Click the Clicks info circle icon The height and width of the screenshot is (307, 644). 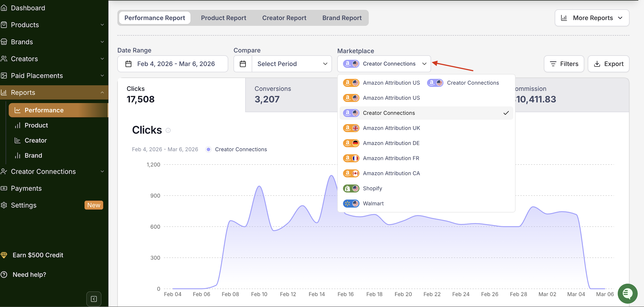[168, 130]
